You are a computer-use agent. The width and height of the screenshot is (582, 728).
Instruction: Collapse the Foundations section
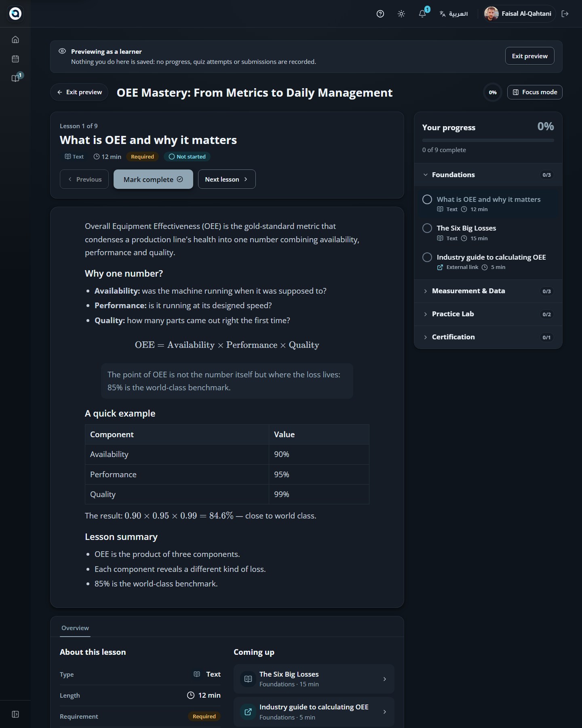click(x=488, y=175)
